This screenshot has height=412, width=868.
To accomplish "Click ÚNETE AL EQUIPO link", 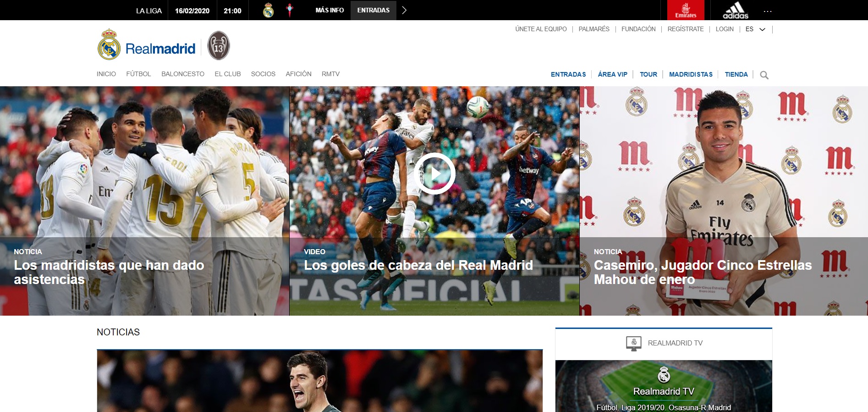I will [x=541, y=29].
